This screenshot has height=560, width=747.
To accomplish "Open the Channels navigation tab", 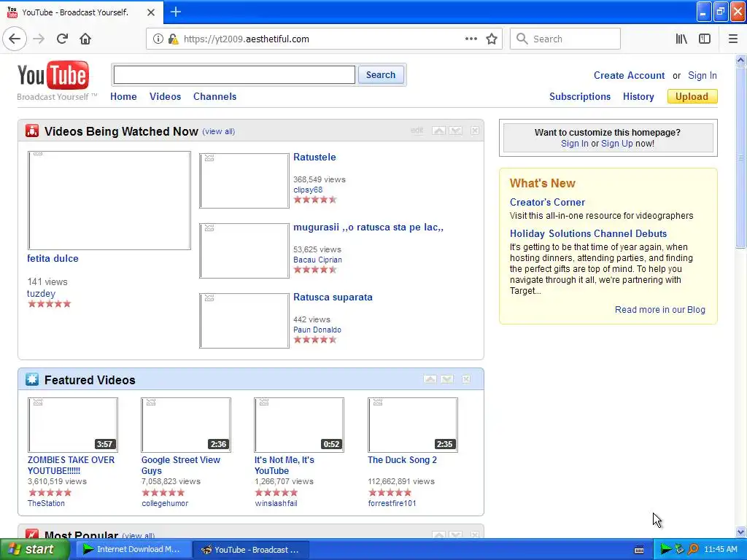I will tap(215, 97).
